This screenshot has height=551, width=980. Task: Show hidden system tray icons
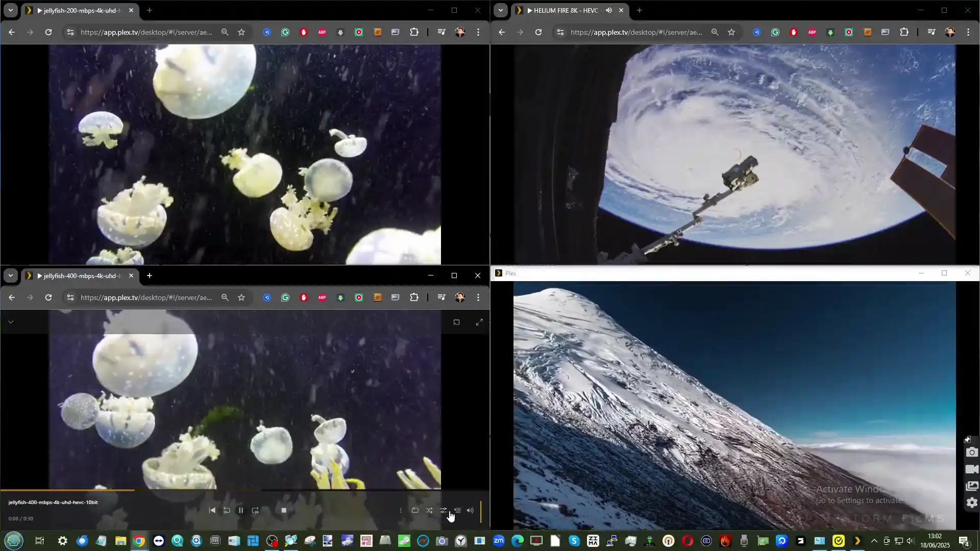coord(874,541)
